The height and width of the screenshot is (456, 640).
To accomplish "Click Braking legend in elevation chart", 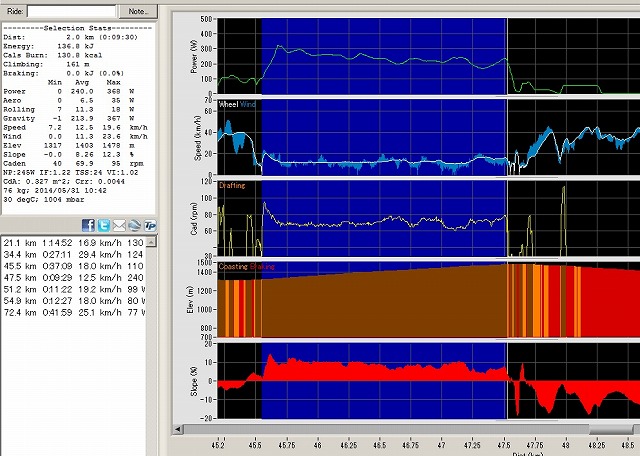I will (x=264, y=267).
